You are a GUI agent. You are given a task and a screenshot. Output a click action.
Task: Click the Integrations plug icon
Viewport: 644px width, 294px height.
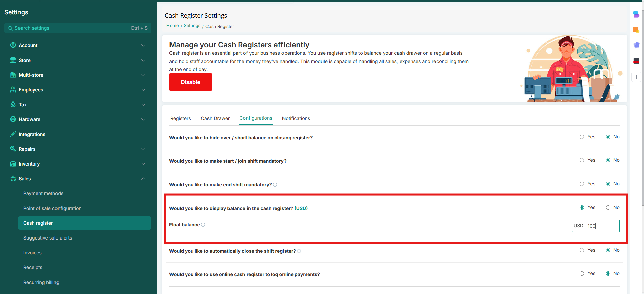point(13,134)
